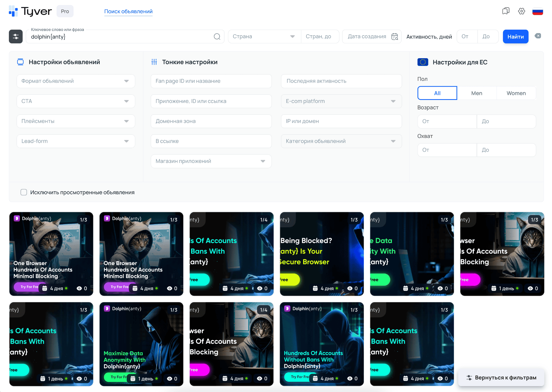Open the settings gear icon
Viewport: 552px width, 392px height.
(x=522, y=11)
